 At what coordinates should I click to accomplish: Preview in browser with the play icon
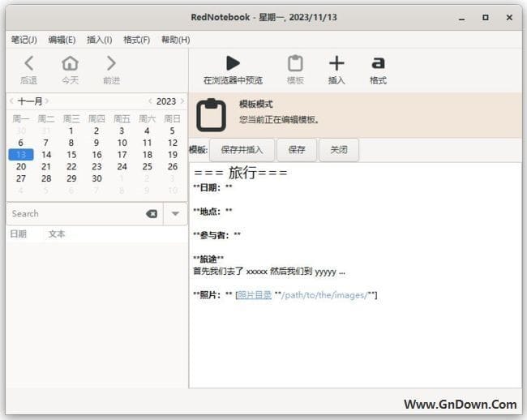coord(233,63)
